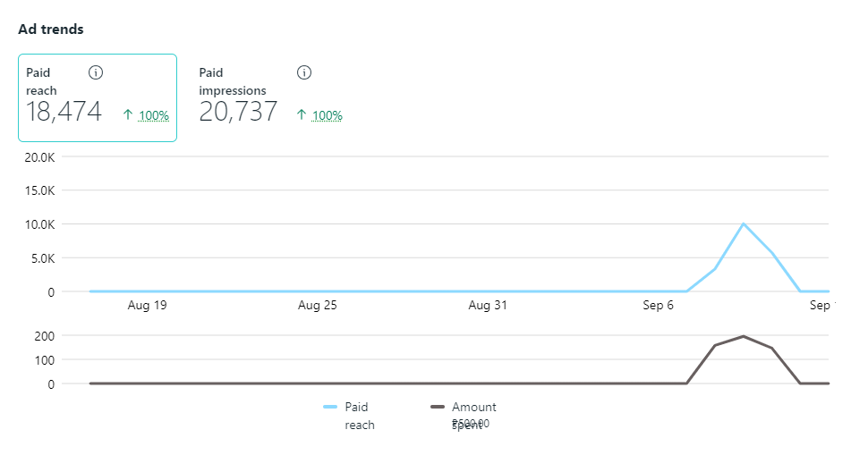
Task: Click the dark gray Amount spent legend marker
Action: click(438, 407)
